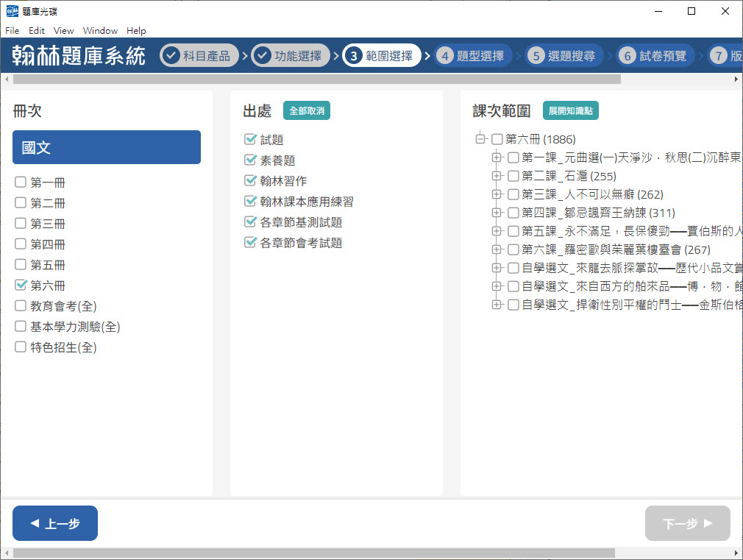Enable the 特色招生(全) checkbox
Image resolution: width=743 pixels, height=560 pixels.
21,347
